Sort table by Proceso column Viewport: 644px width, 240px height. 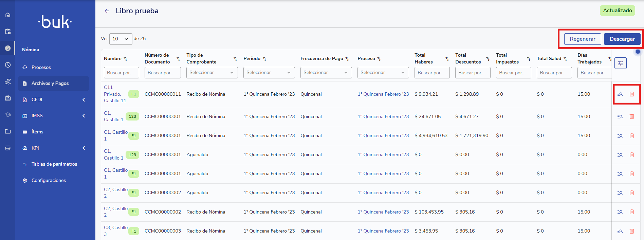point(379,59)
